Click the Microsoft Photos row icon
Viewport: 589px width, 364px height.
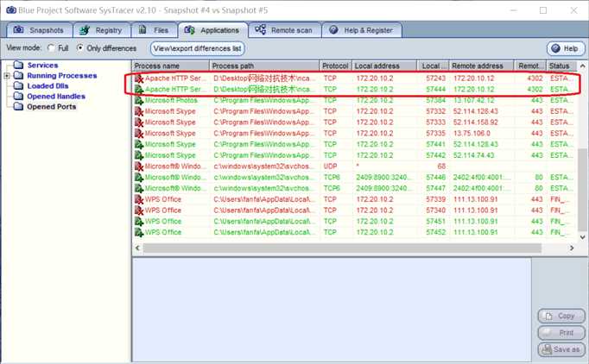coord(139,100)
